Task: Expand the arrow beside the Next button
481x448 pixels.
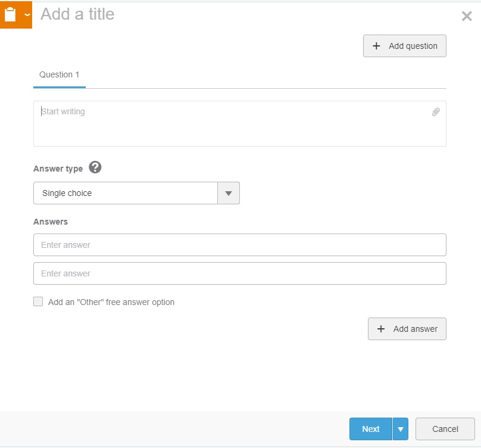Action: tap(401, 429)
